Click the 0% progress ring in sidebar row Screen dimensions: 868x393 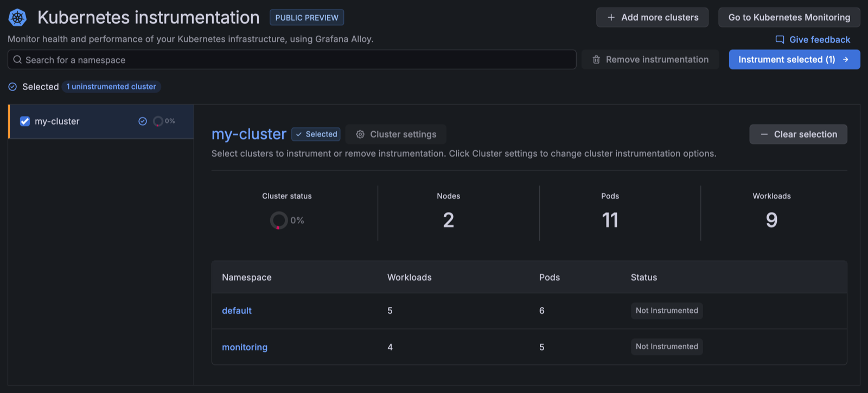point(158,121)
